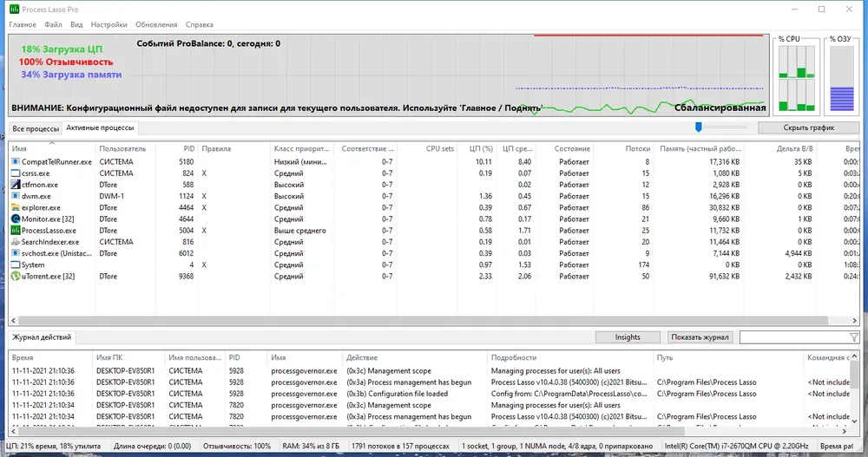The image size is (868, 457).
Task: Click status bar RAM: 34% из 8 ГБ
Action: click(x=311, y=446)
